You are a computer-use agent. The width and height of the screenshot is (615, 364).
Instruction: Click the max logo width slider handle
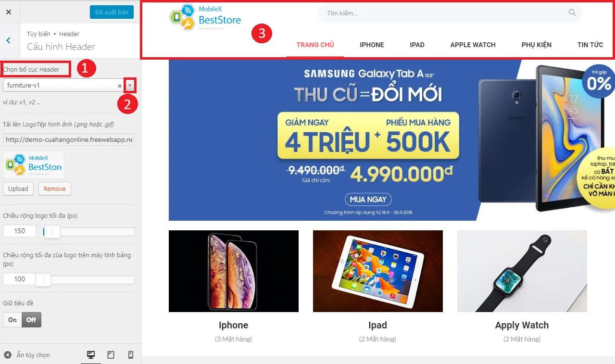click(x=51, y=232)
